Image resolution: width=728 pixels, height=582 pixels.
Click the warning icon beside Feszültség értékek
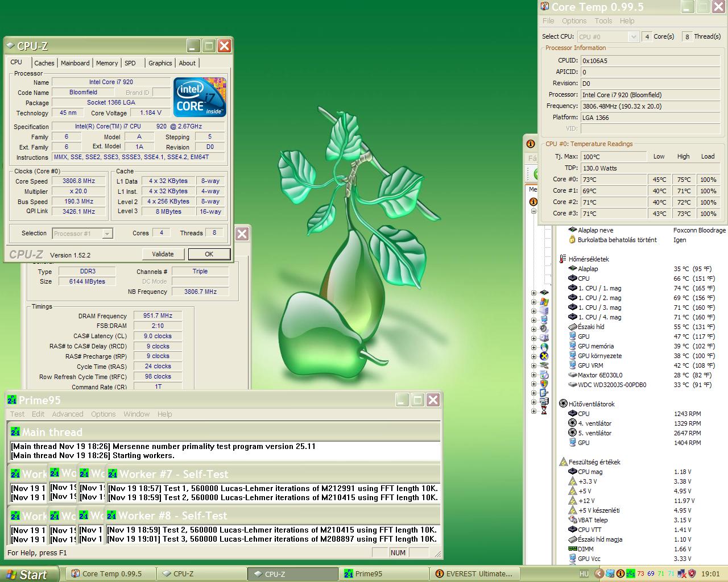tap(563, 462)
